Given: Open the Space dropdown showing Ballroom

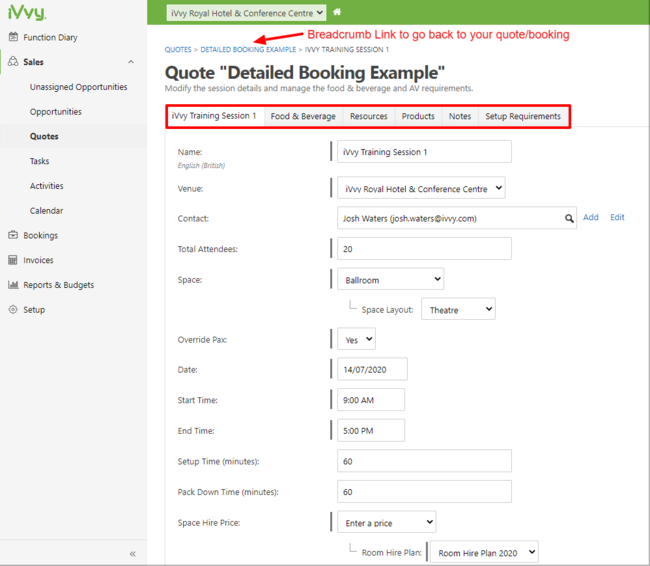Looking at the screenshot, I should click(390, 279).
